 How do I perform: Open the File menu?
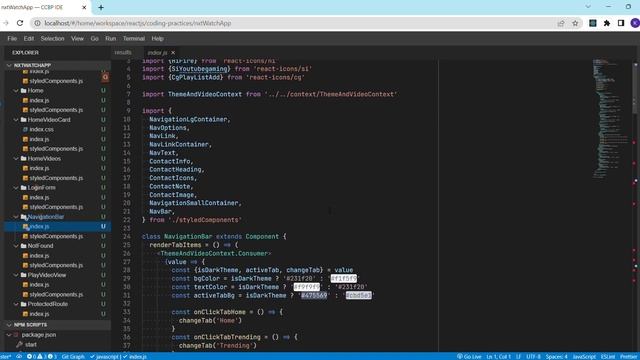point(12,38)
